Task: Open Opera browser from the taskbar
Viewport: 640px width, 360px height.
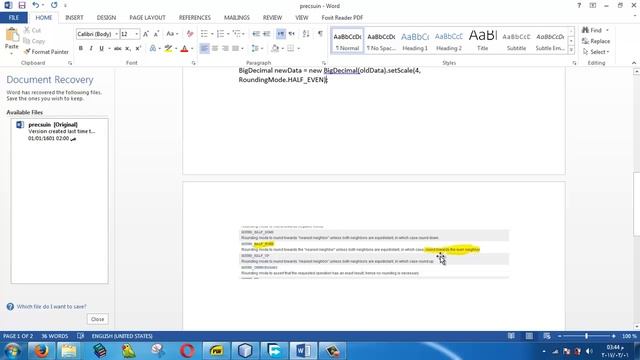Action: 187,351
